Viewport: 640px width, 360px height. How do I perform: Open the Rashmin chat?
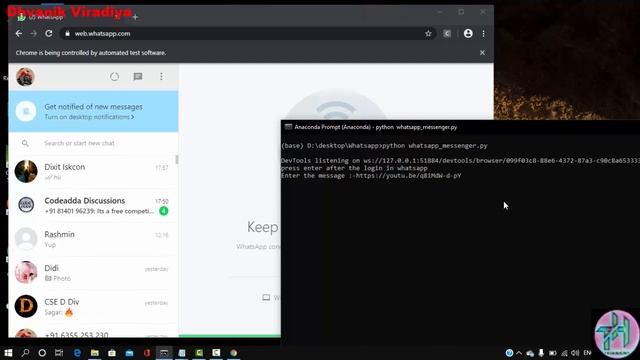[93, 239]
